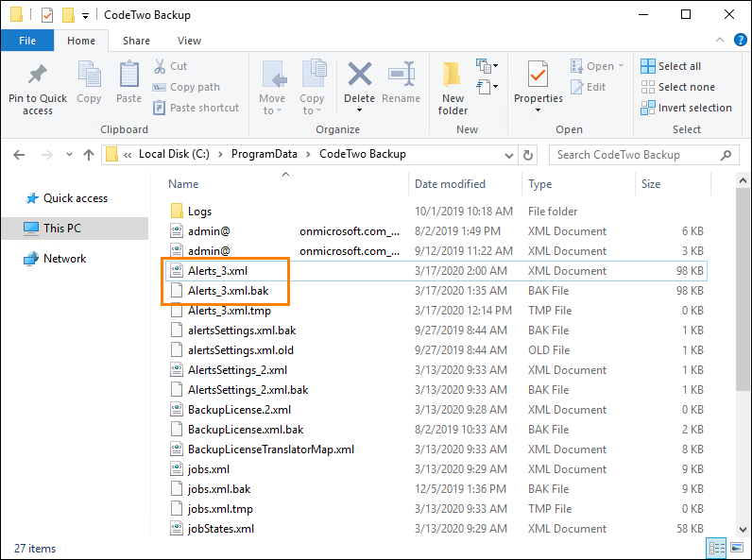Select the jobStates.xml file

click(436, 529)
